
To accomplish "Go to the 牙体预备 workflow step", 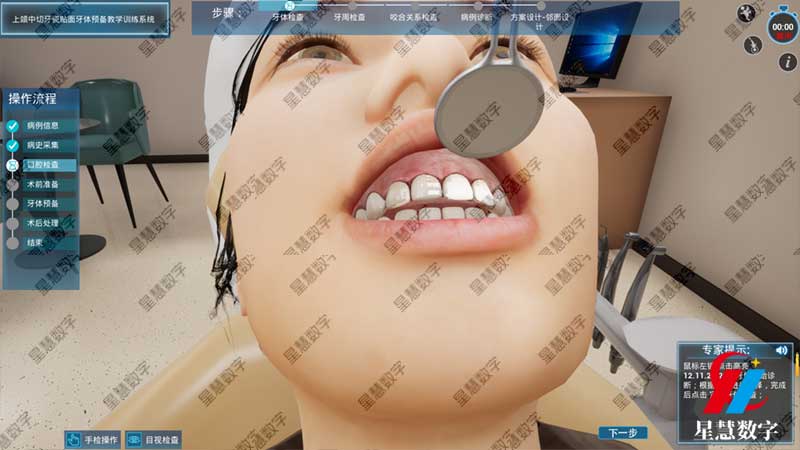I will click(43, 204).
